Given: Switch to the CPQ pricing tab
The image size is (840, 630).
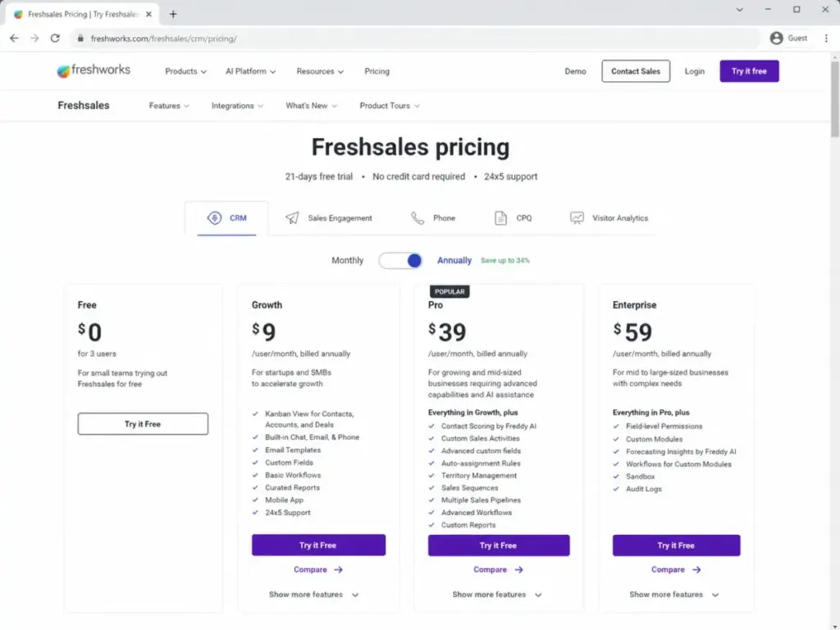Looking at the screenshot, I should (513, 218).
